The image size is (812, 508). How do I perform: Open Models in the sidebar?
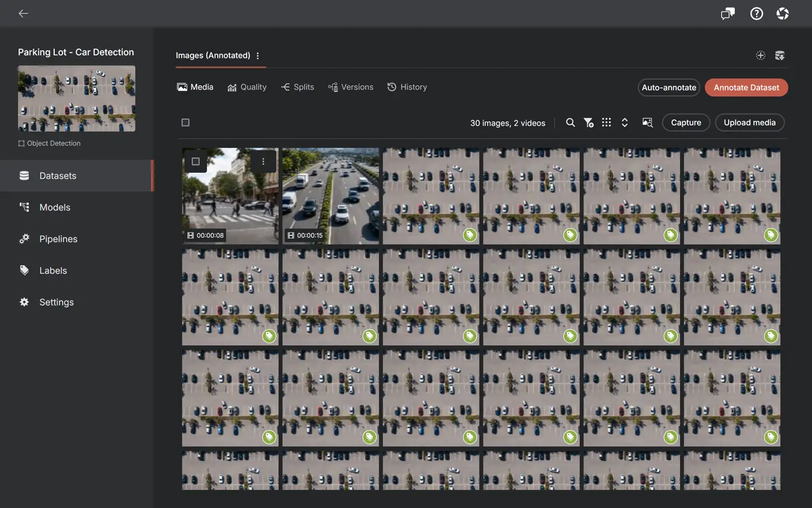click(77, 207)
